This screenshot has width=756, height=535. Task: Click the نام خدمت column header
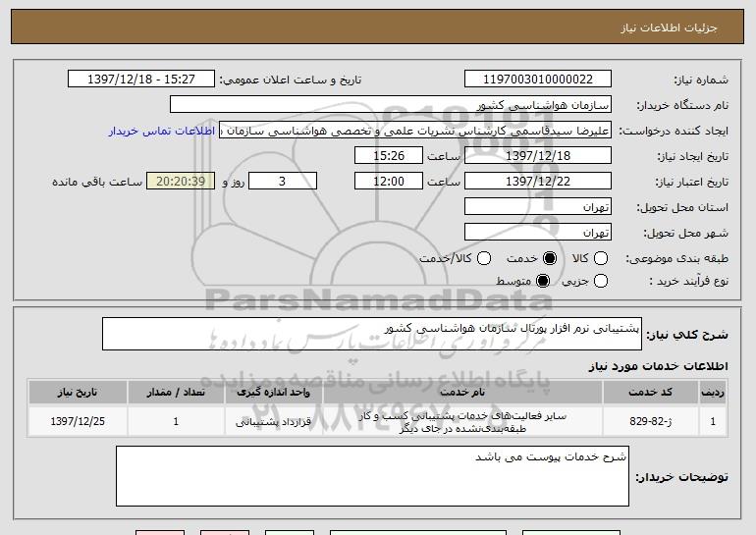click(x=462, y=393)
